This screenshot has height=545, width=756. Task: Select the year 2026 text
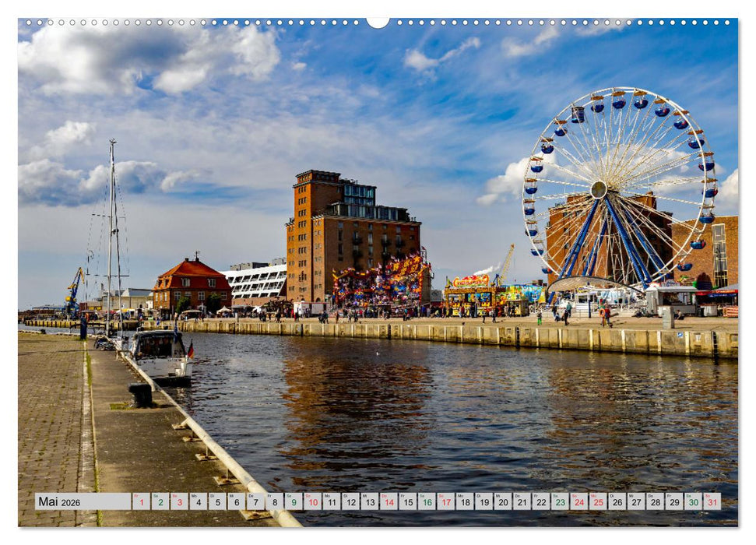point(70,503)
